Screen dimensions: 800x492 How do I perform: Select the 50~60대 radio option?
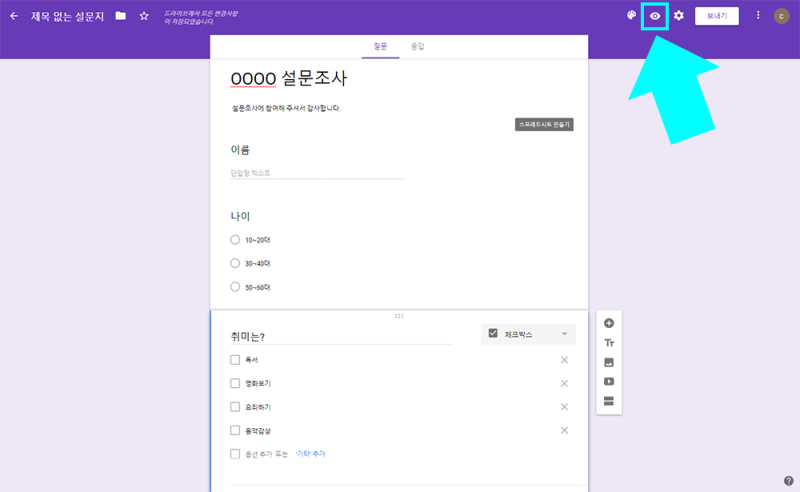click(235, 287)
